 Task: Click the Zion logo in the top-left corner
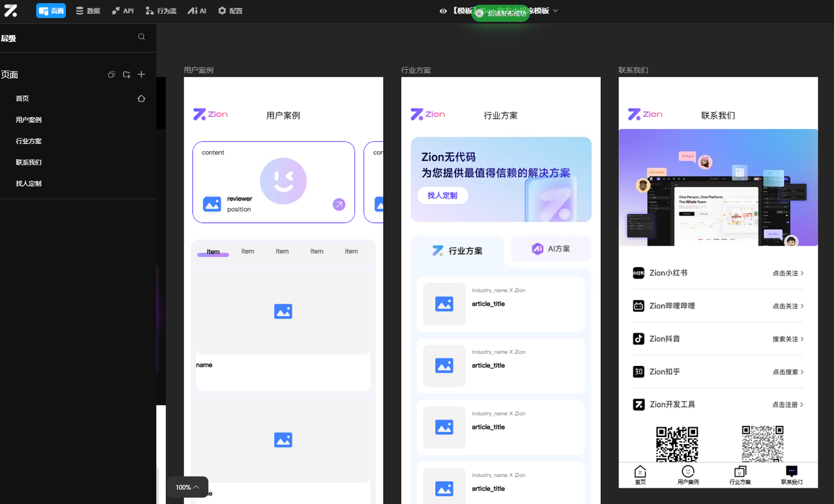click(x=10, y=10)
